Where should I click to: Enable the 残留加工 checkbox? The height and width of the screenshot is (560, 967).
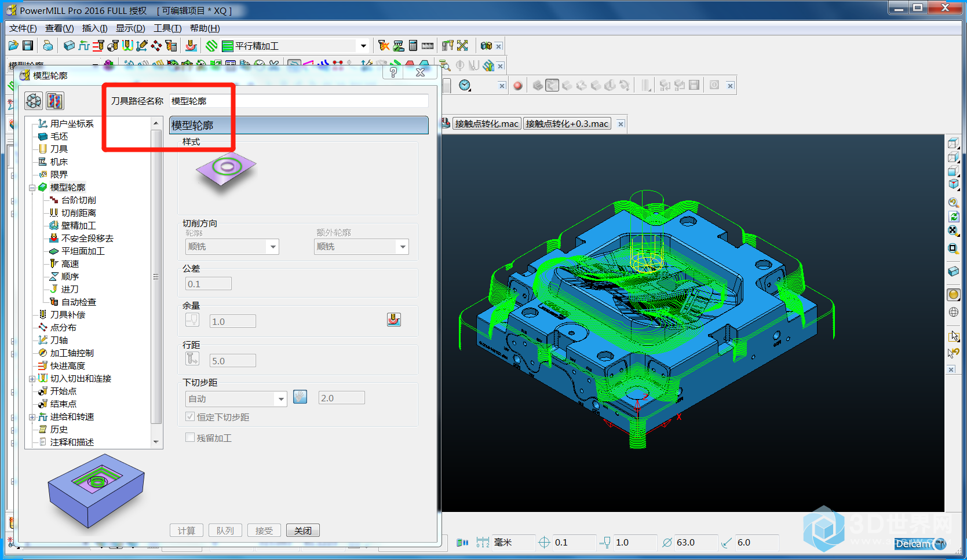tap(190, 438)
